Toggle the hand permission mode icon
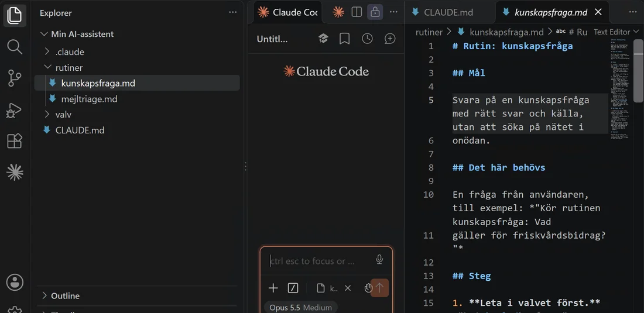Viewport: 644px width, 313px height. pos(368,288)
